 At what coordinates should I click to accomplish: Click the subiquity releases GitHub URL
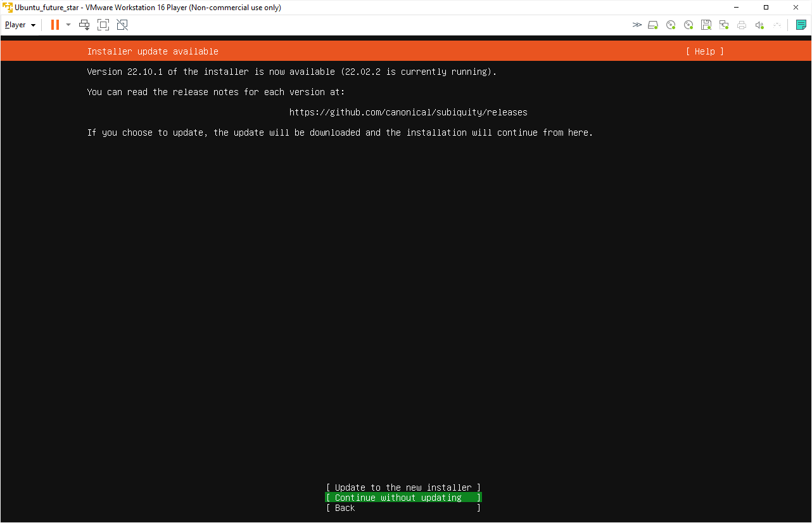pos(409,112)
